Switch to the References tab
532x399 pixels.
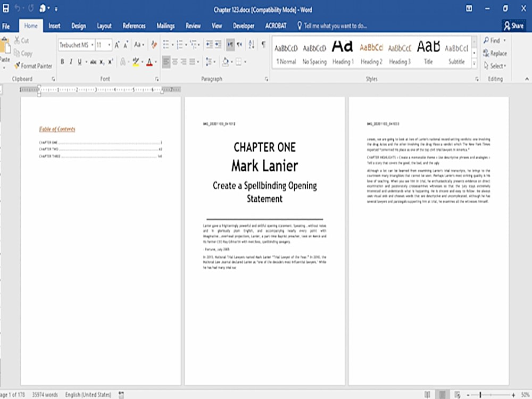click(x=134, y=26)
